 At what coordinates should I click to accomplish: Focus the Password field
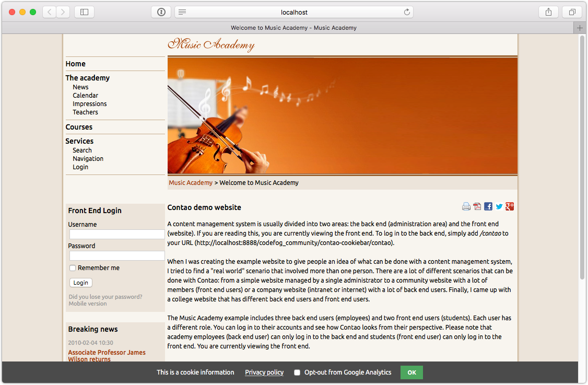click(117, 255)
